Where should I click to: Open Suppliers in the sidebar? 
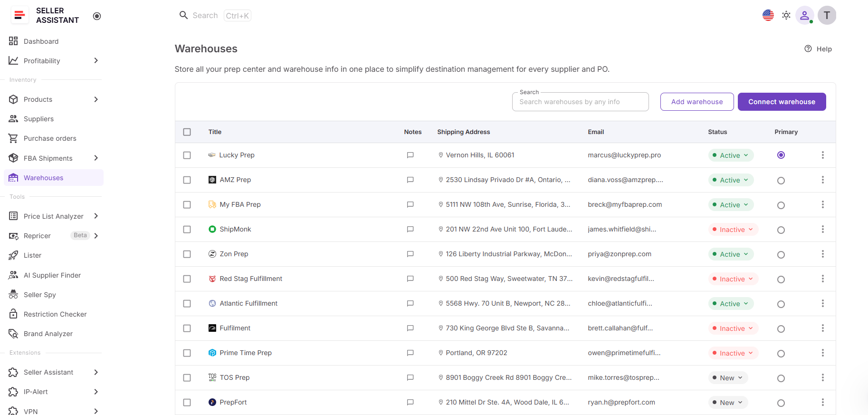click(x=54, y=119)
